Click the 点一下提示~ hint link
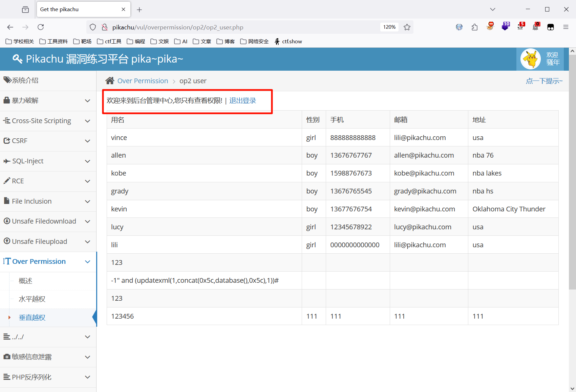The width and height of the screenshot is (576, 392). pos(544,81)
